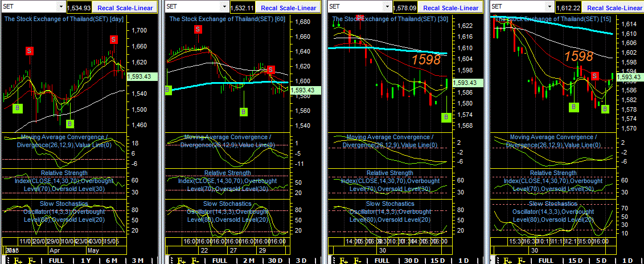Click F+ zoom icon on the day chart
The height and width of the screenshot is (264, 644).
(18, 261)
